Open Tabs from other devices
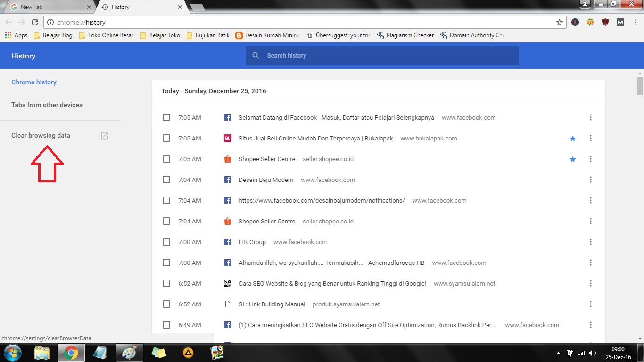Screen dimensions: 644x362 click(x=47, y=105)
